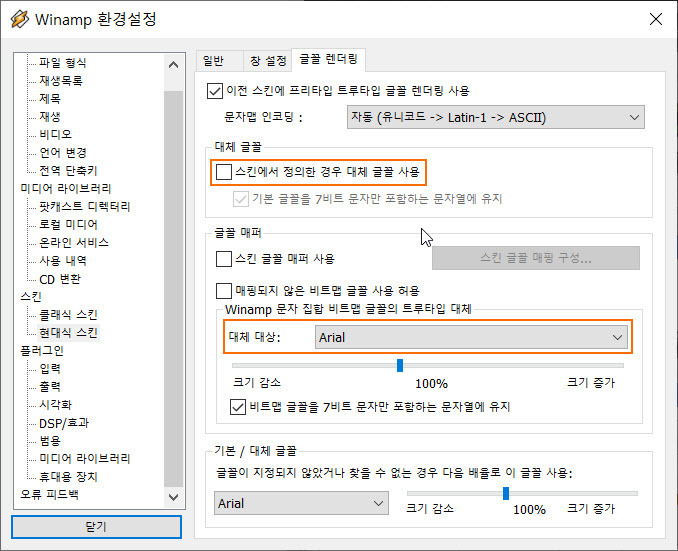Open the 대체 대상 Arial font dropdown

pyautogui.click(x=471, y=337)
